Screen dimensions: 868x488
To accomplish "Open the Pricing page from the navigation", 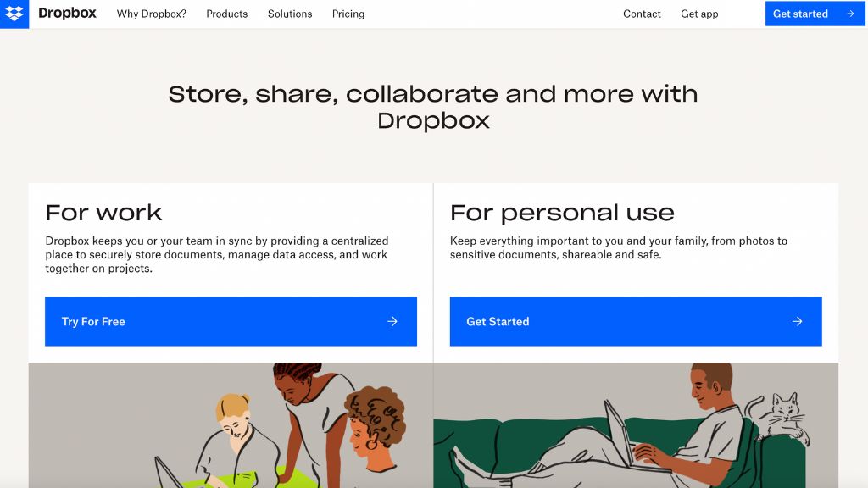I will (x=348, y=14).
